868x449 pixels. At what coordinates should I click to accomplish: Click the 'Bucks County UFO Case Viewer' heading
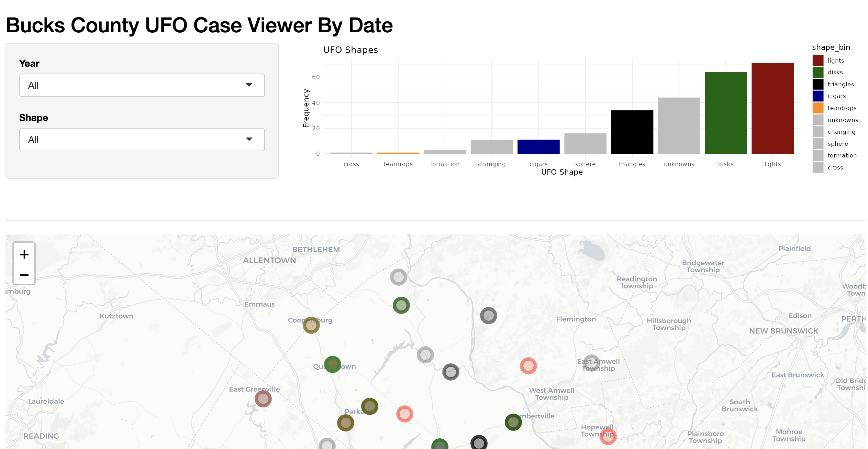click(199, 25)
